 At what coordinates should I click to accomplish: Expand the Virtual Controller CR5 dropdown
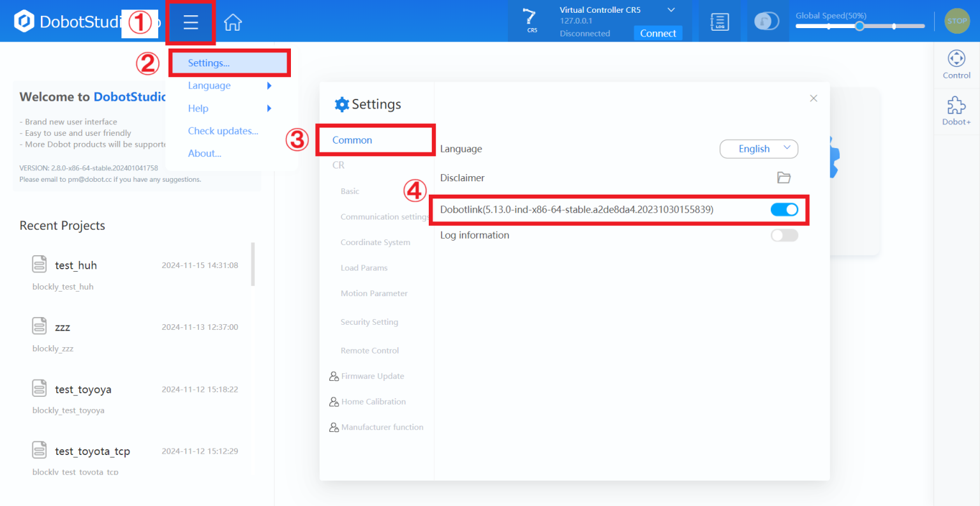[x=671, y=10]
